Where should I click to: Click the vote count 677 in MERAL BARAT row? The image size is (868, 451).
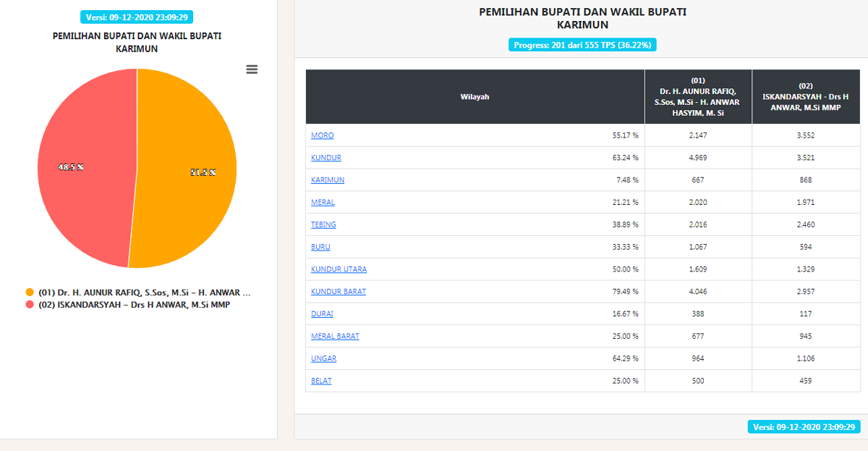pyautogui.click(x=698, y=337)
